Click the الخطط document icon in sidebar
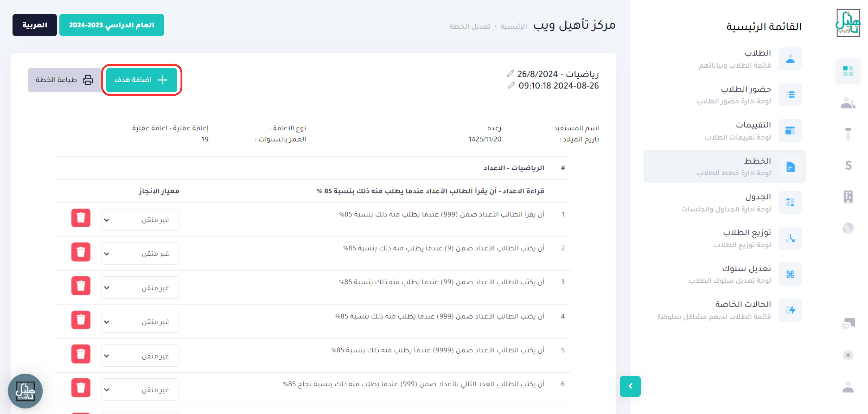 click(790, 167)
